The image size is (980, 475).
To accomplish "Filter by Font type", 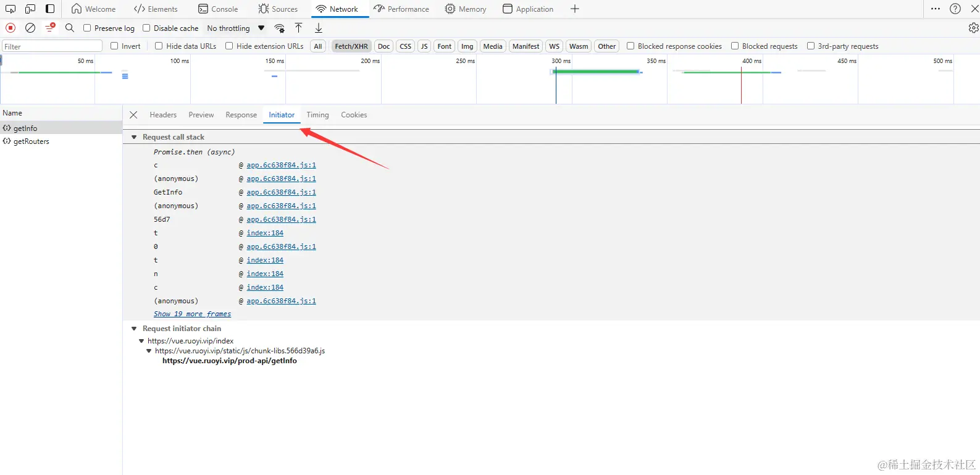I will pyautogui.click(x=445, y=46).
